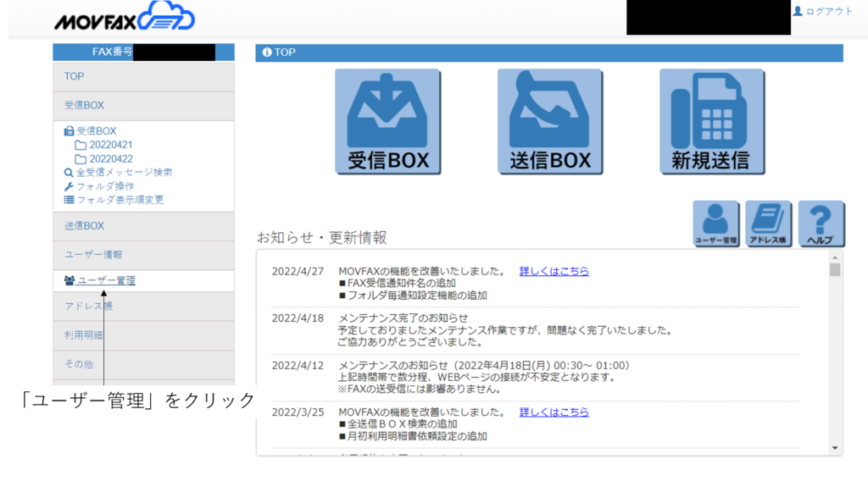Click the メンテナンス完了のお知らせ text
868x481 pixels.
click(x=403, y=318)
